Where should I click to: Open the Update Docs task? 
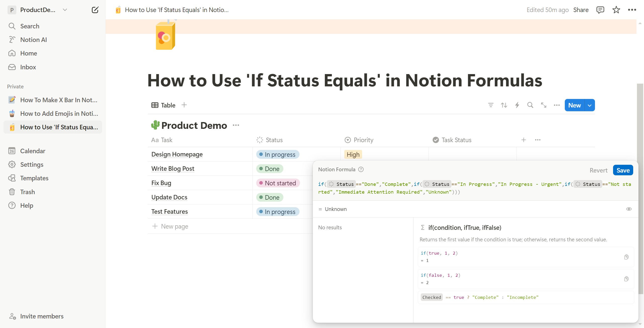pyautogui.click(x=169, y=197)
